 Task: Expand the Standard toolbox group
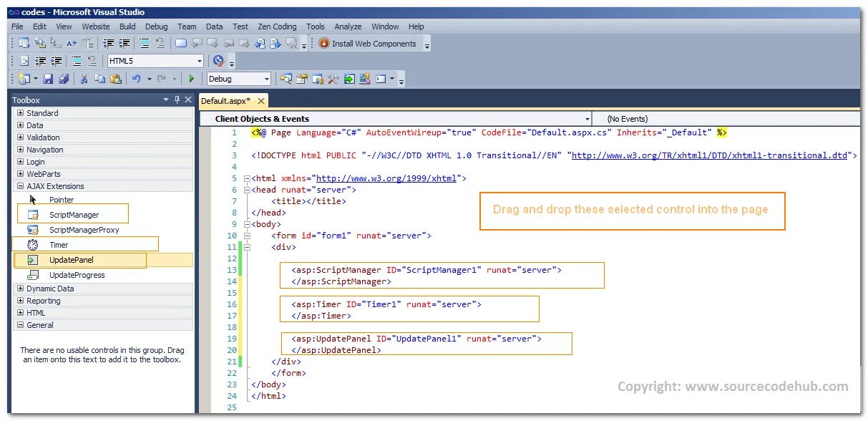20,113
